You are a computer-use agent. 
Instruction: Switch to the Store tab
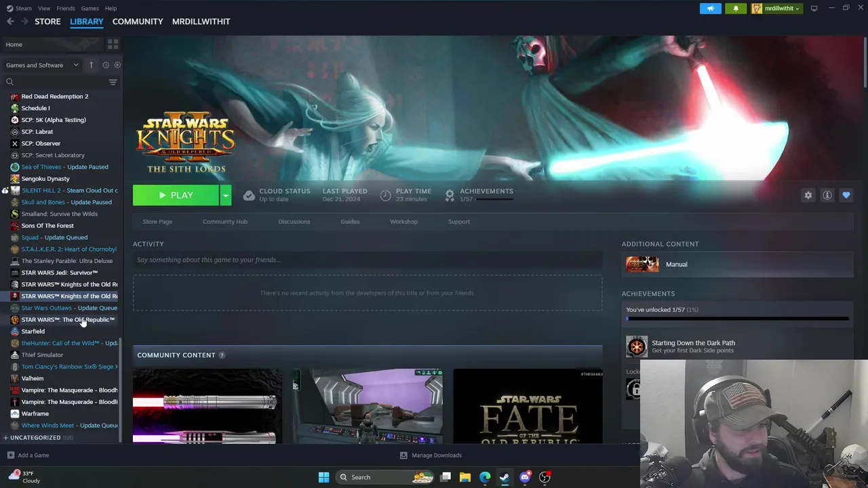47,22
